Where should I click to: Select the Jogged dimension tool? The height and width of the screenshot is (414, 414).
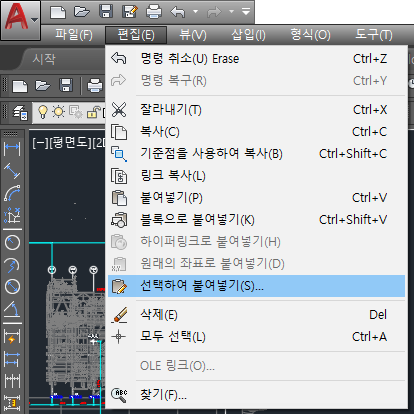pos(12,265)
